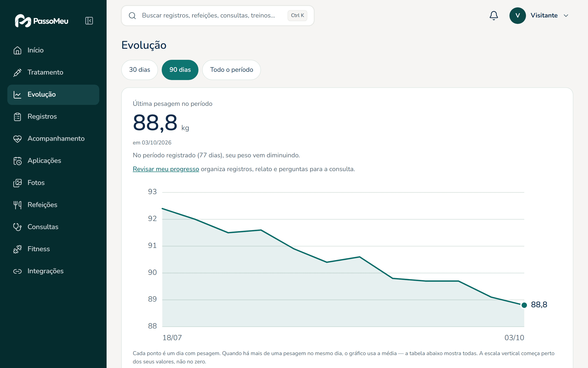Viewport: 588px width, 368px height.
Task: Click the Integrações link icon
Action: [x=17, y=271]
